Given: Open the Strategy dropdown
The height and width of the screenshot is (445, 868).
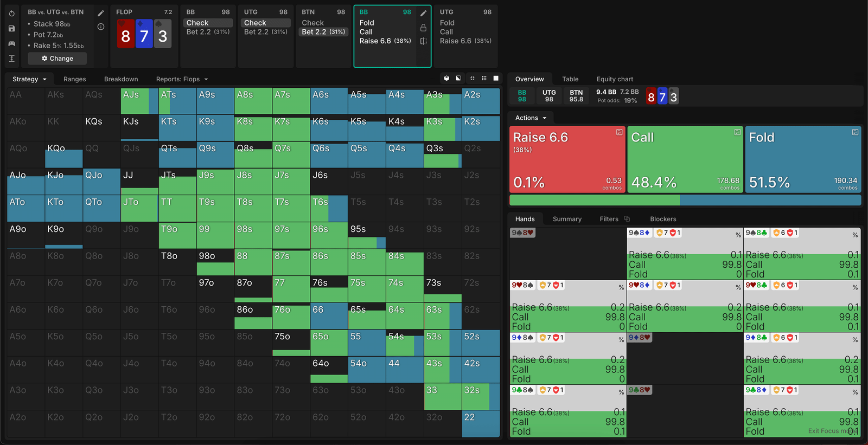Looking at the screenshot, I should [x=29, y=79].
